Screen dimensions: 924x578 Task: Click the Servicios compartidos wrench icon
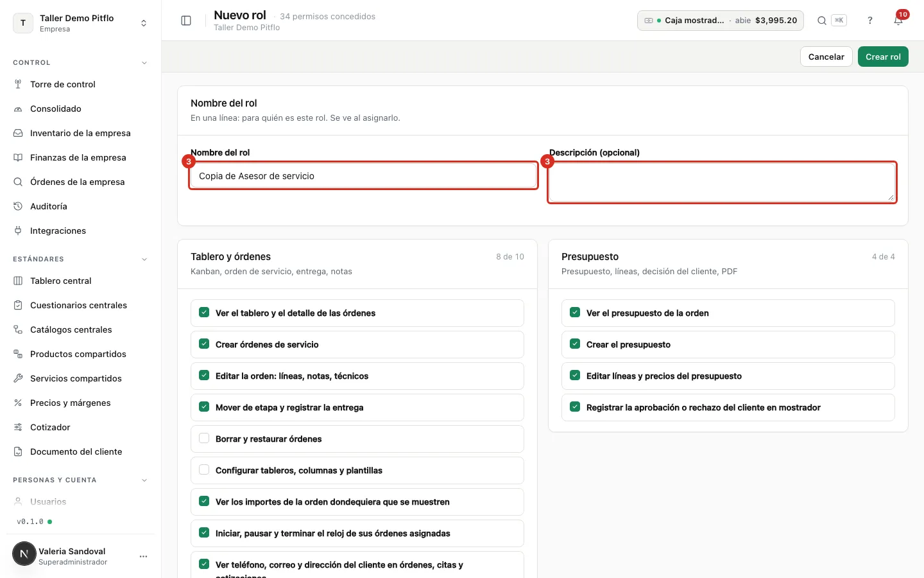point(18,378)
